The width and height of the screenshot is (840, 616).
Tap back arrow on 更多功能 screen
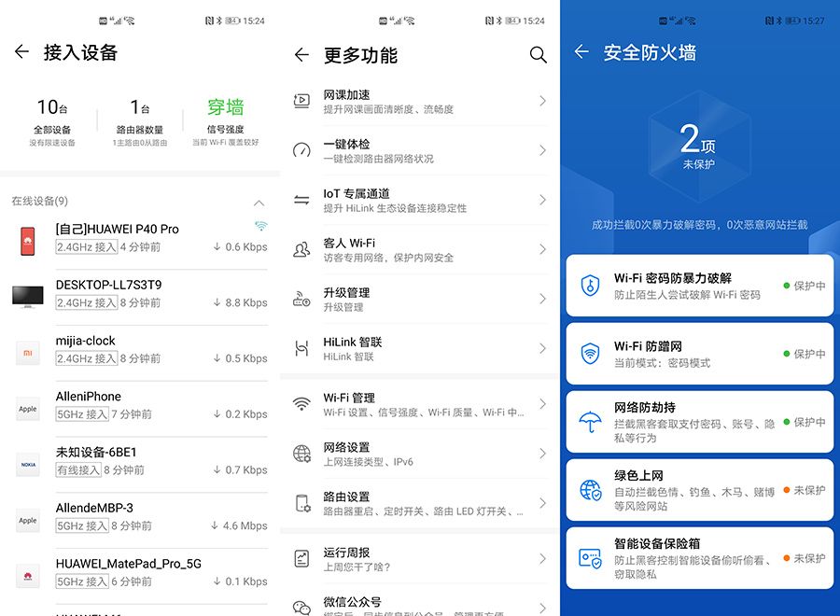[x=301, y=55]
